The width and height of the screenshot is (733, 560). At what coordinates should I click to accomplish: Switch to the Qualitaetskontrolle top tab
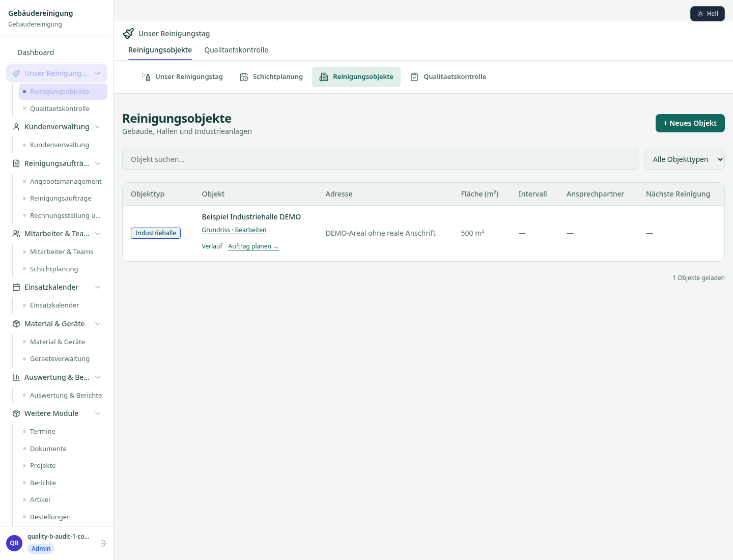pyautogui.click(x=236, y=50)
